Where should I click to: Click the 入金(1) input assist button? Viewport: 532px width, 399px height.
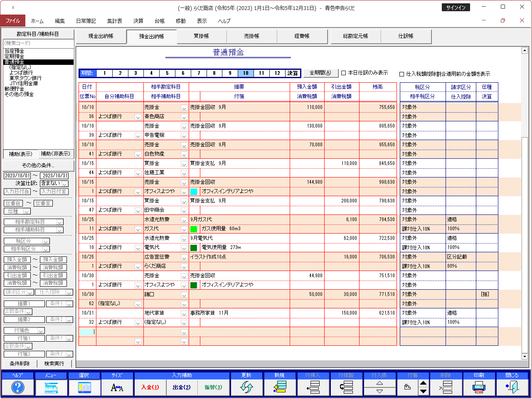tap(150, 387)
